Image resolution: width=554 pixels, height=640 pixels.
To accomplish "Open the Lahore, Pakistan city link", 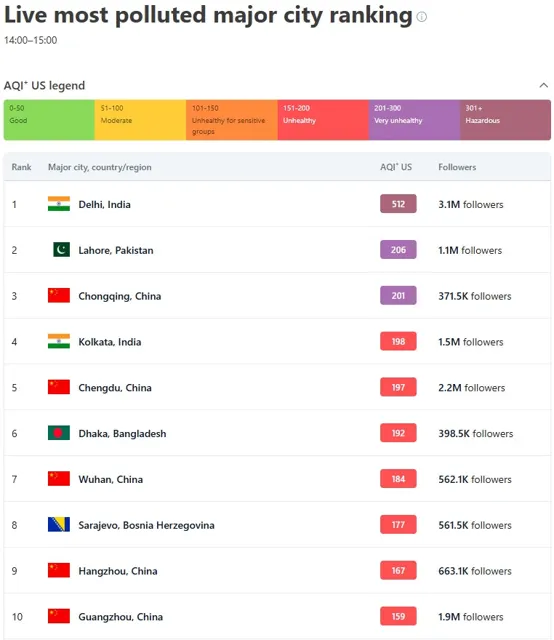I will pos(116,250).
